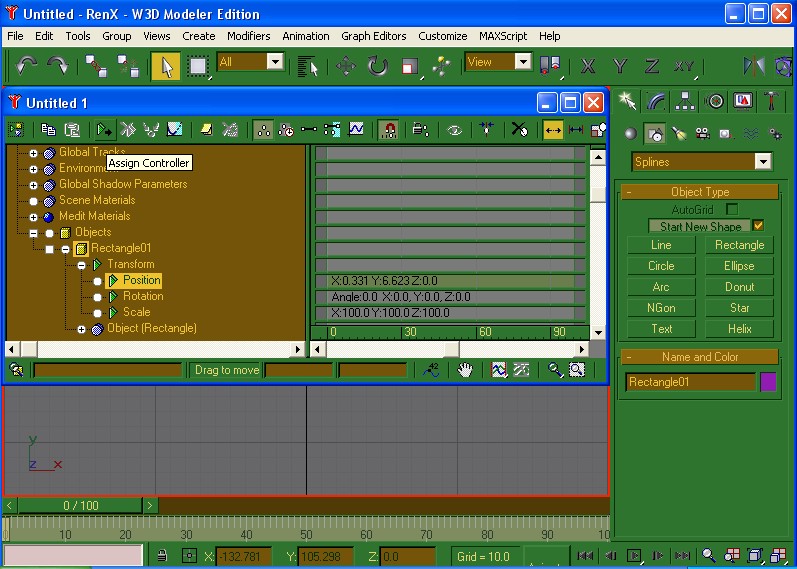Image resolution: width=797 pixels, height=569 pixels.
Task: Open the Graph Editors menu
Action: pyautogui.click(x=374, y=36)
